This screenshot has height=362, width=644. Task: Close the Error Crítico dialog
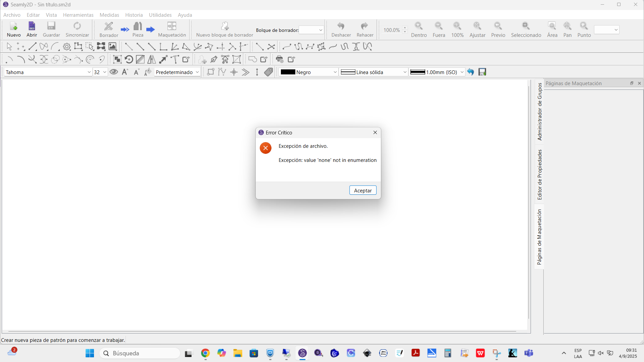tap(375, 133)
